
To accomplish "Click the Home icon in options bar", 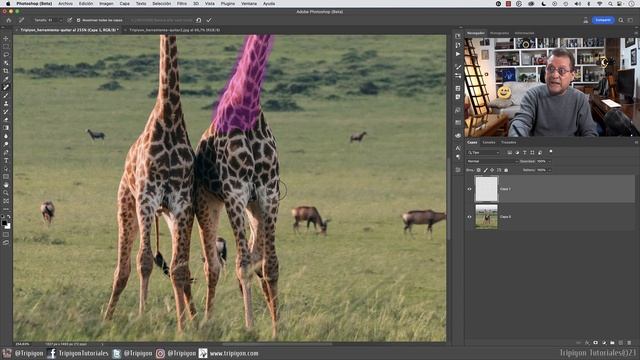I will click(9, 20).
